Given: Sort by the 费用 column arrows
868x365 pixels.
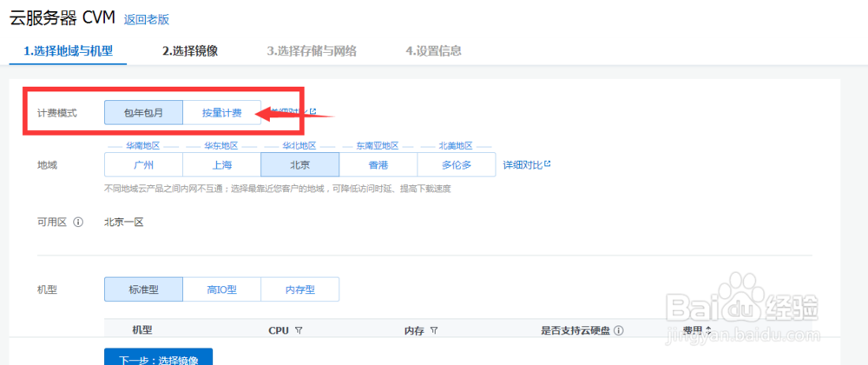Looking at the screenshot, I should pos(707,330).
